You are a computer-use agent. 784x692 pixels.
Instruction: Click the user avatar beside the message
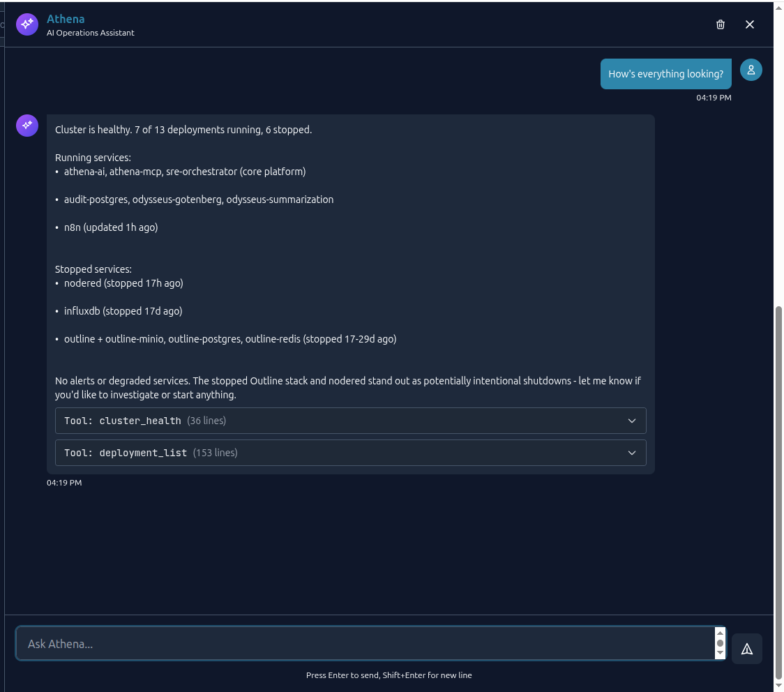(x=751, y=70)
